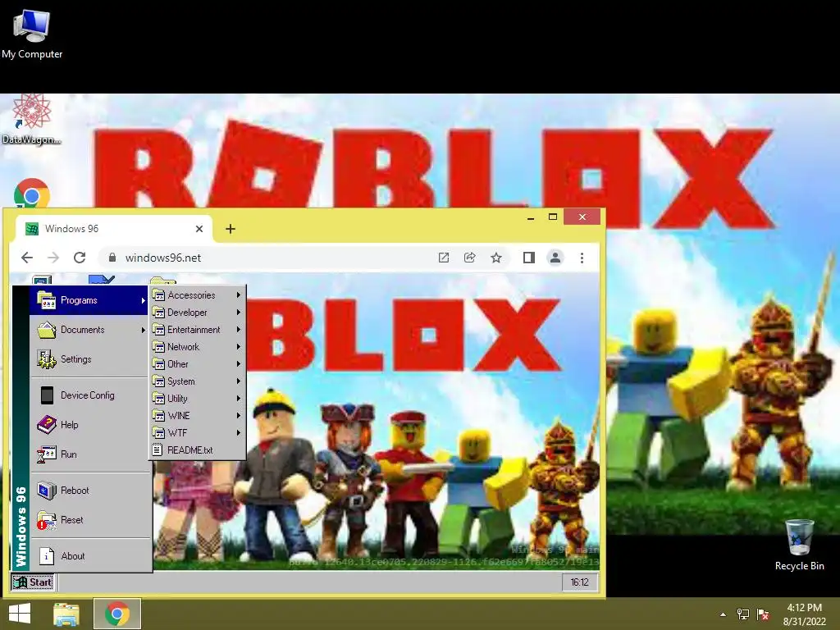The width and height of the screenshot is (840, 630).
Task: Open the Action Center flag icon
Action: click(x=763, y=614)
